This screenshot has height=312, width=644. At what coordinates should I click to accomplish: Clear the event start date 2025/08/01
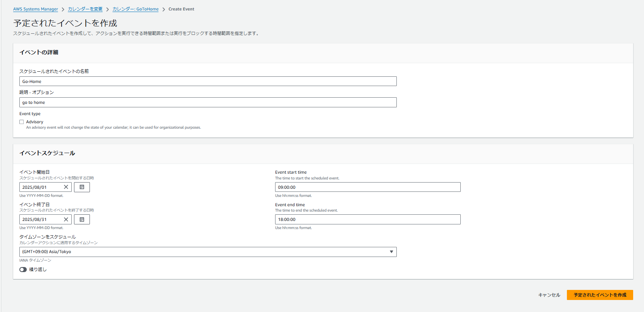[x=66, y=187]
